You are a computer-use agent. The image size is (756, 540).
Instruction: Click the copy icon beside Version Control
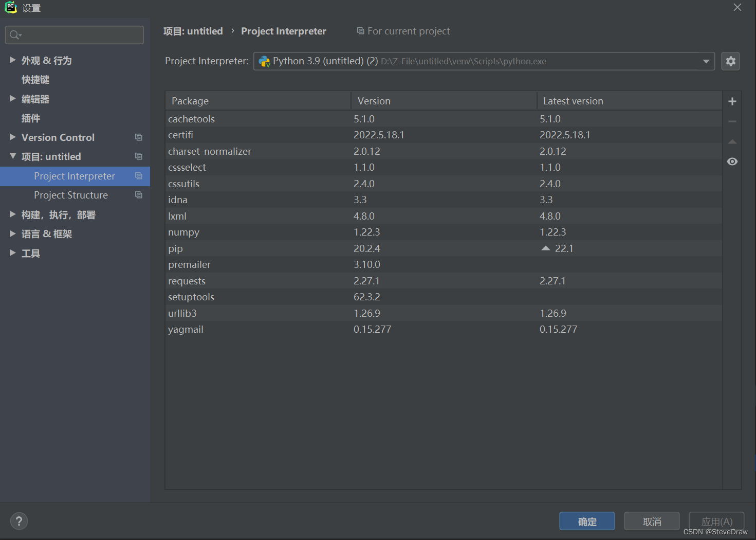[139, 137]
